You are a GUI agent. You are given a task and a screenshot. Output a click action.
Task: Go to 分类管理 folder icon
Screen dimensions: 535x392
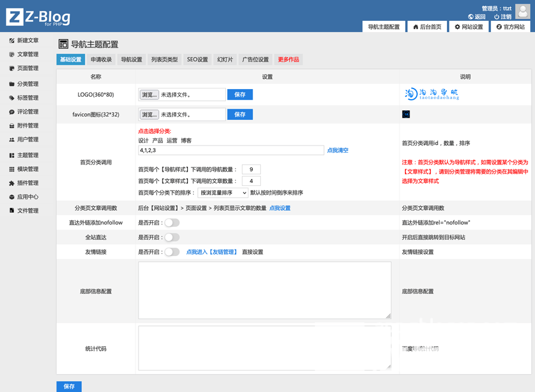[x=12, y=84]
